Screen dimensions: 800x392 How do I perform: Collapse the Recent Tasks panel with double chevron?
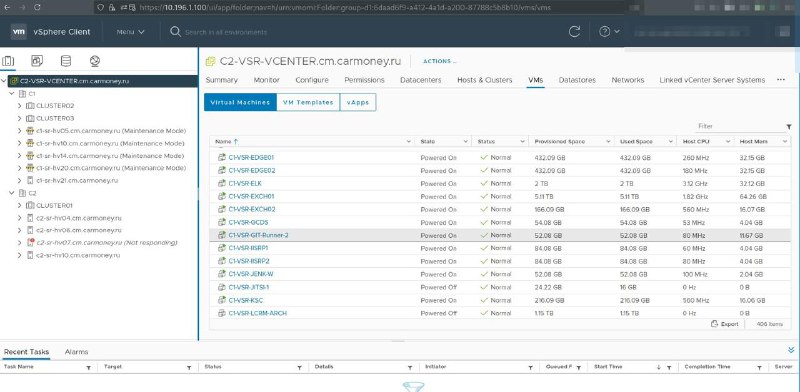point(791,350)
